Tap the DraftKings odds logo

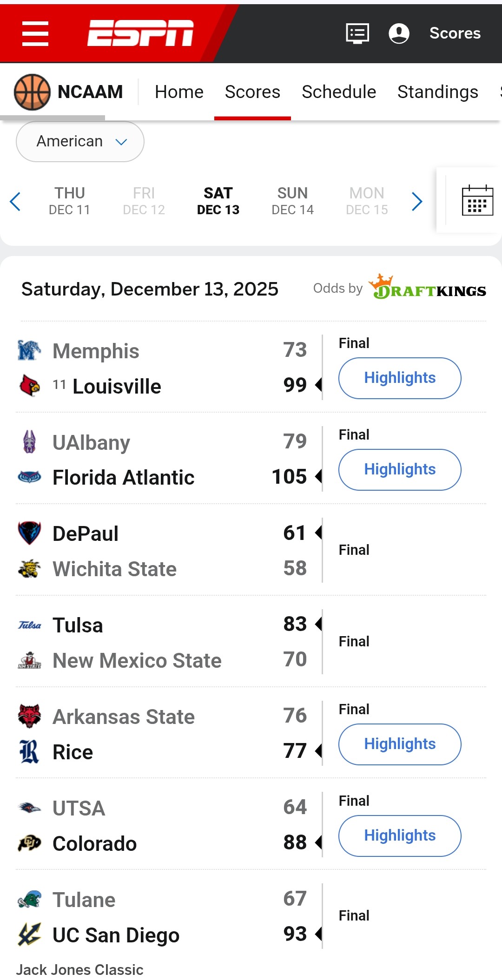(x=428, y=288)
